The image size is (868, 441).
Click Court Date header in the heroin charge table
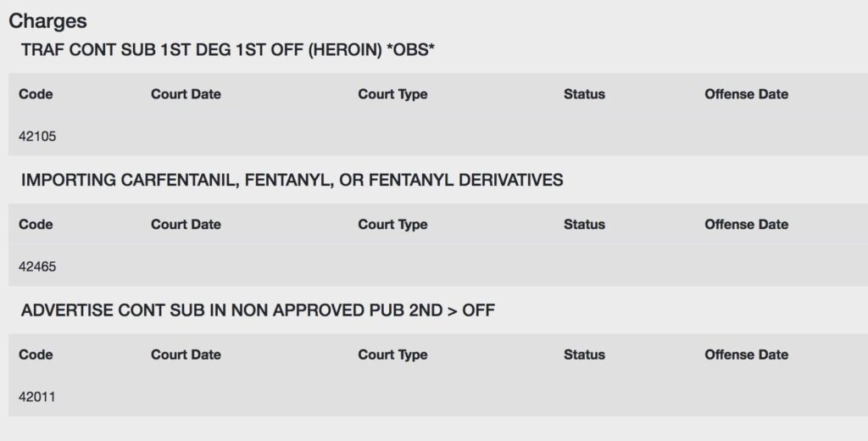coord(186,94)
